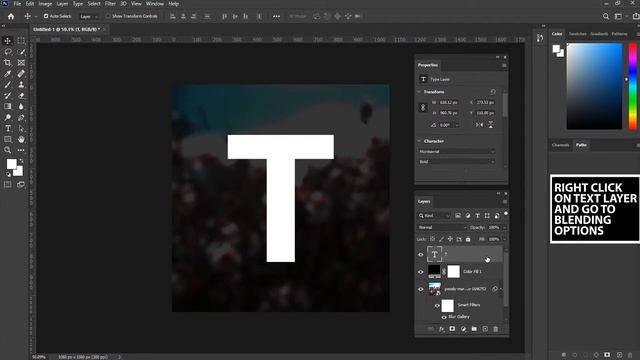Open the Layer/Group auto-select dropdown
This screenshot has width=640, height=360.
pos(89,16)
